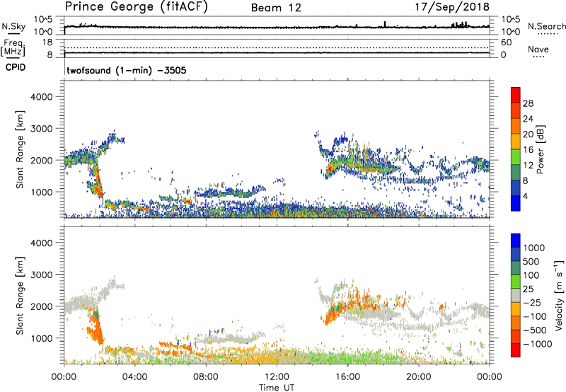566x392 pixels.
Task: Click the velocity scale value '1000'
Action: click(x=533, y=248)
